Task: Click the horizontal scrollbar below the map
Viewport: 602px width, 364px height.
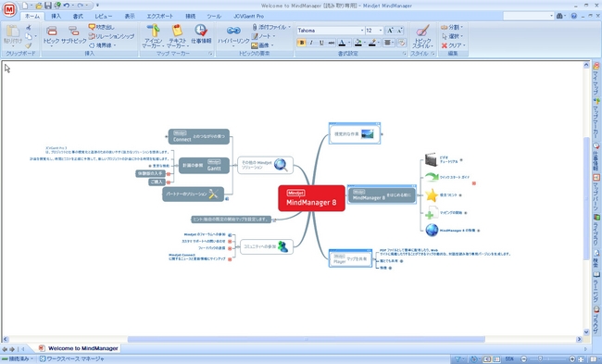Action: pos(306,339)
